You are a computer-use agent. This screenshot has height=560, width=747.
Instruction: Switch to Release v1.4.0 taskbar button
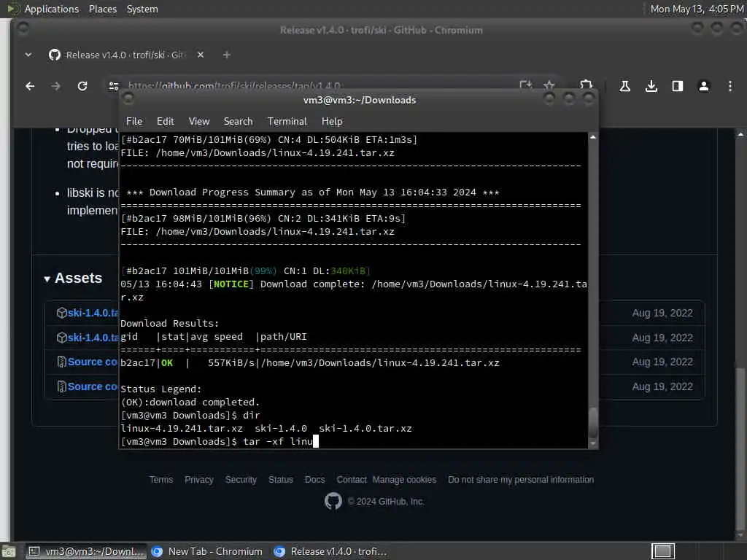tap(331, 551)
